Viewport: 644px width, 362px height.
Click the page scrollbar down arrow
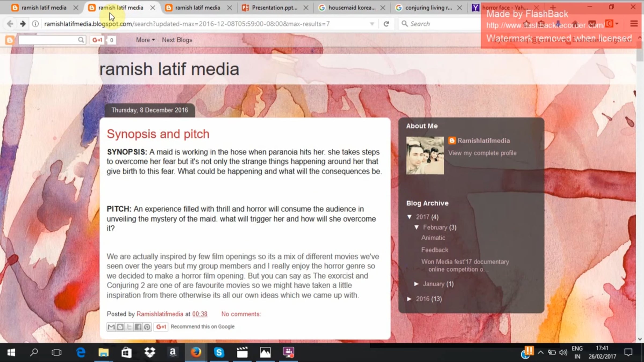pos(640,339)
